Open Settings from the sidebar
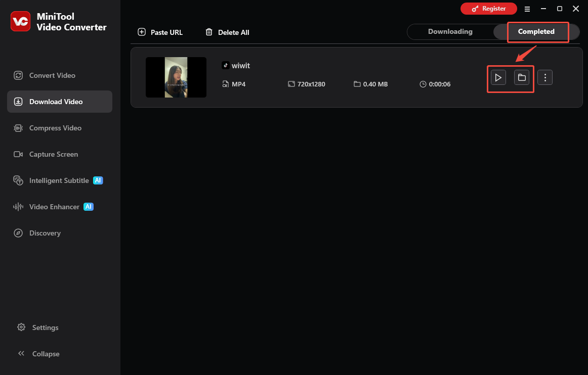The height and width of the screenshot is (375, 588). (x=38, y=327)
